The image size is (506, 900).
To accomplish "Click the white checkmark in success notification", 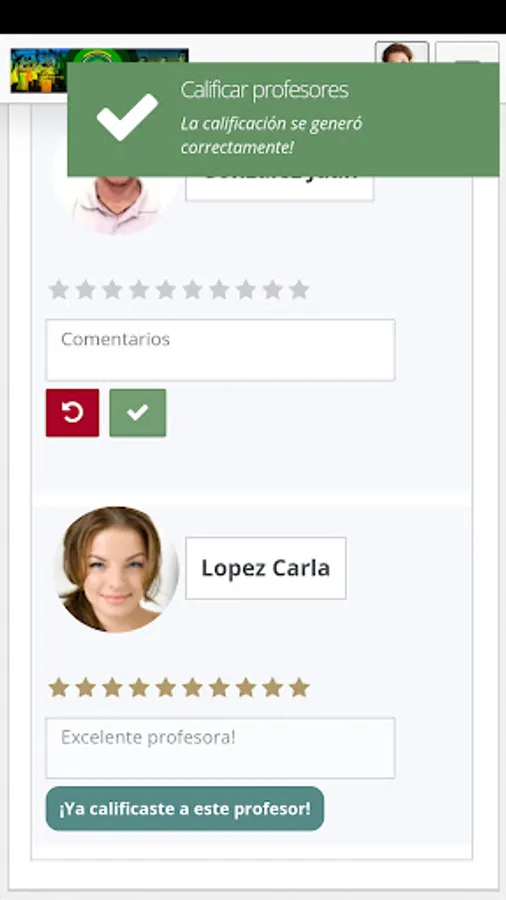I will pyautogui.click(x=127, y=117).
